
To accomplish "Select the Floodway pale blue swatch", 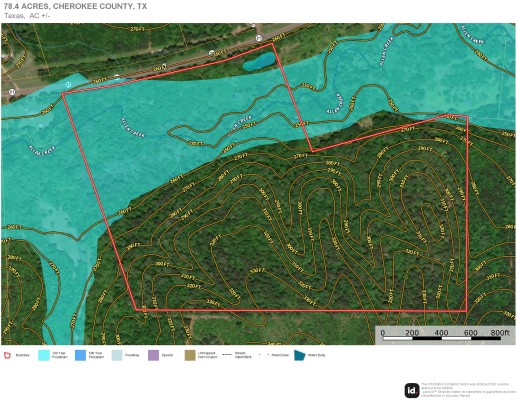I will 117,355.
